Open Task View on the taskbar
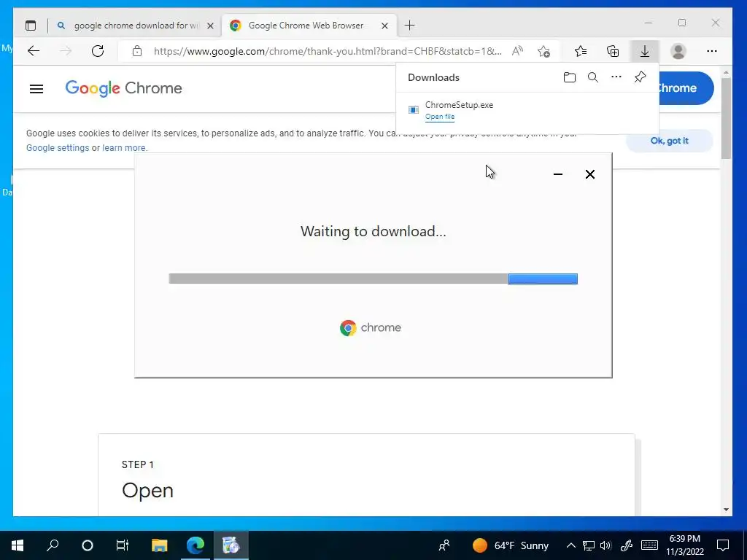Viewport: 747px width, 560px height. tap(123, 545)
